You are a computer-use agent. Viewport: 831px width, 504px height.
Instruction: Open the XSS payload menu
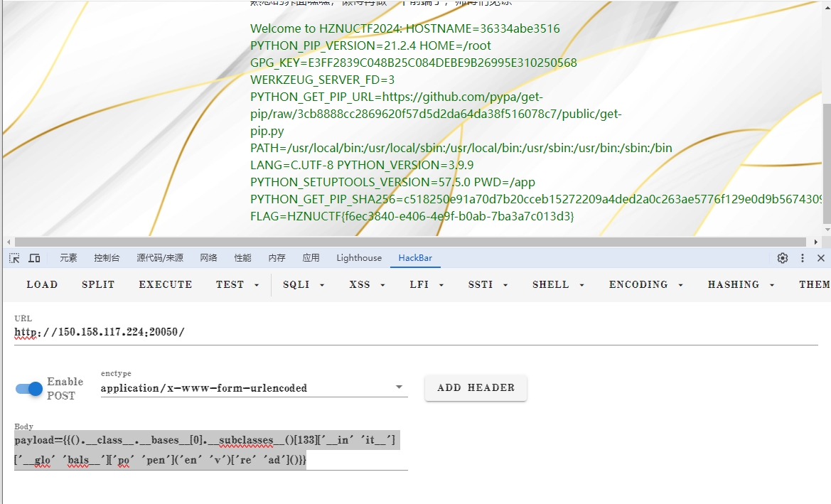tap(367, 284)
